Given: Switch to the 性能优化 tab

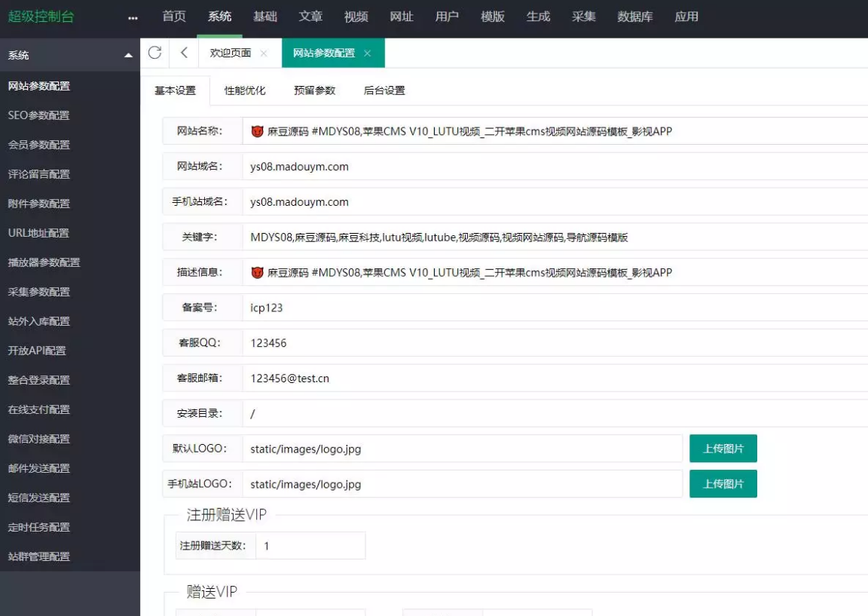Looking at the screenshot, I should tap(245, 90).
